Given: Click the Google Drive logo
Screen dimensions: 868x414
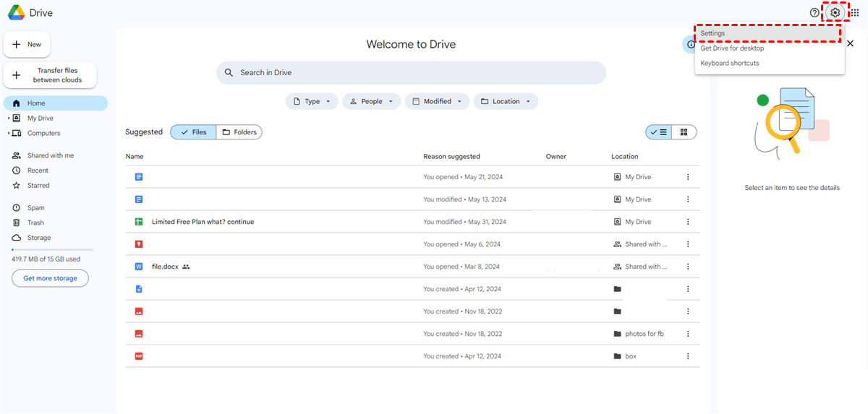Looking at the screenshot, I should [x=17, y=13].
